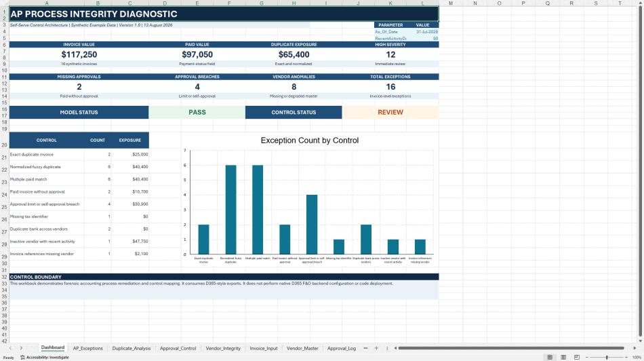Open the Duplicate_Analysis sheet tab
This screenshot has height=361, width=644.
pos(132,348)
